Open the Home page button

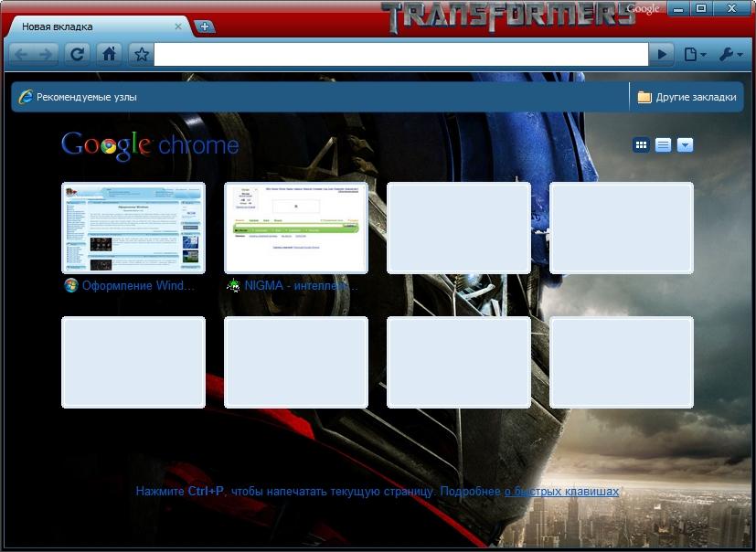coord(109,54)
